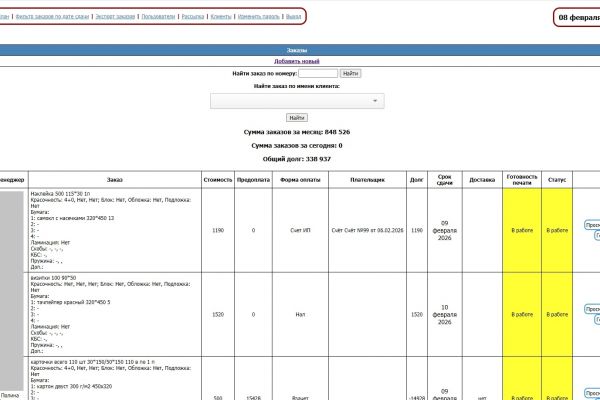Viewport: 600px width, 400px height.
Task: Click the prepayment value 15428 in карточки row
Action: click(253, 398)
